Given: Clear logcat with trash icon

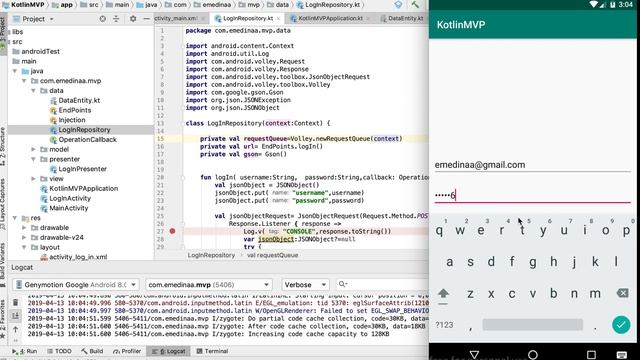Looking at the screenshot, I should (16, 302).
